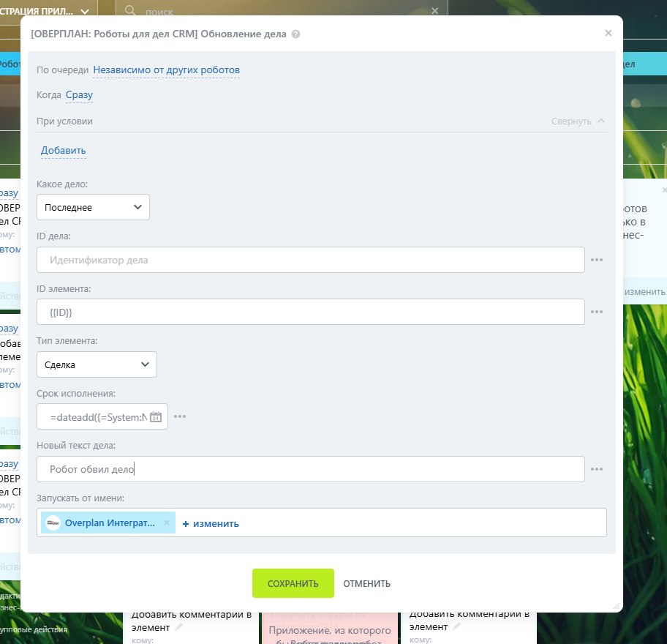Click the + изменить link to change user
Screen dimensions: 667x644
tap(211, 523)
